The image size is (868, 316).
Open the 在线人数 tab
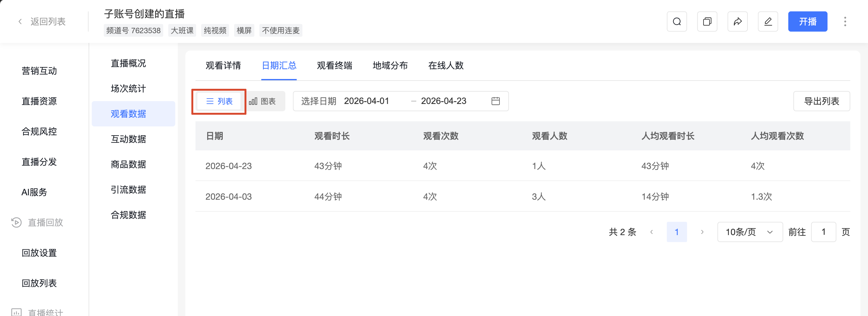pos(446,65)
